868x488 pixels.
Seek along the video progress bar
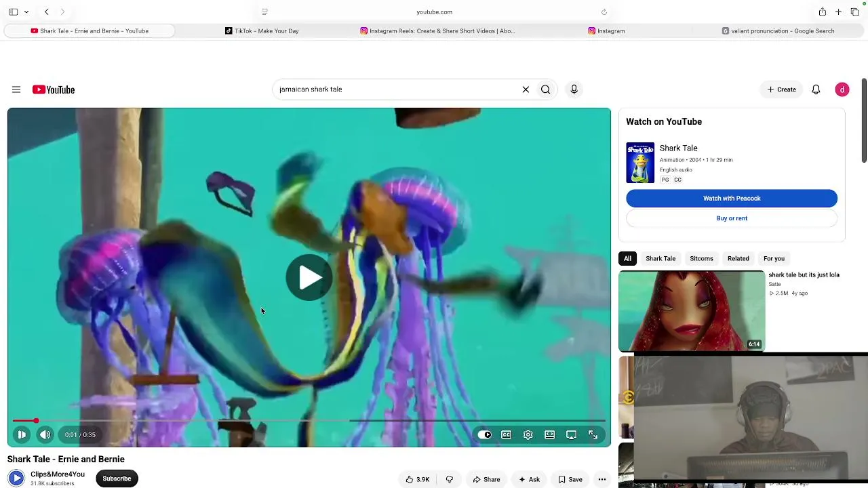point(309,421)
